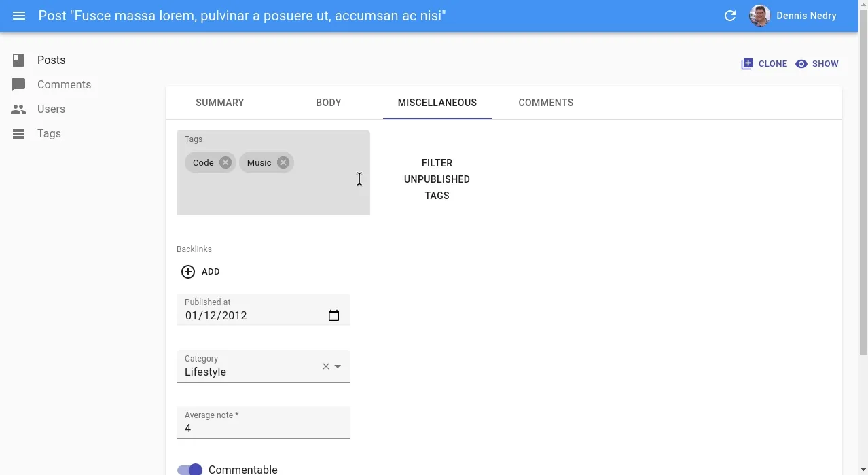
Task: Open the Comments tab
Action: click(545, 102)
